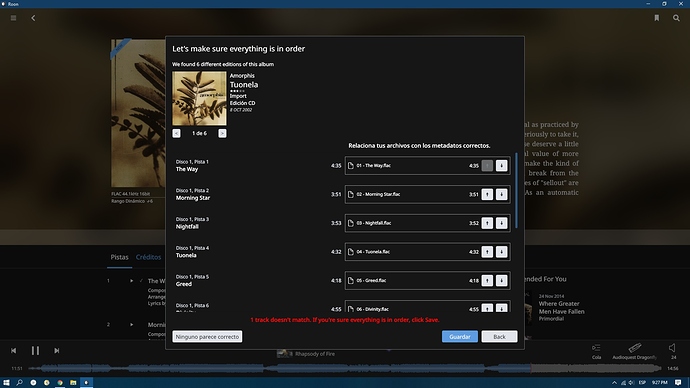Screen dimensions: 690x388
Task: Move 02 - Morning Star.flac up
Action: 487,194
